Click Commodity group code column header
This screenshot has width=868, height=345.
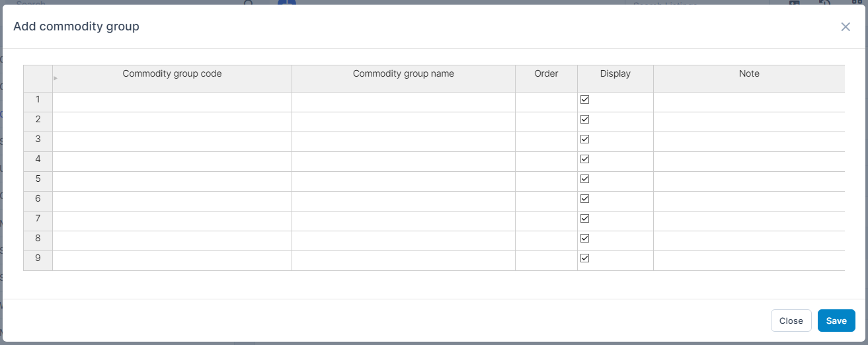[172, 74]
